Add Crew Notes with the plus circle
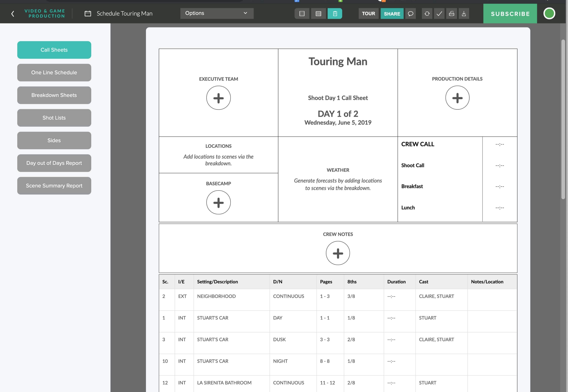Viewport: 568px width, 392px height. click(x=338, y=253)
